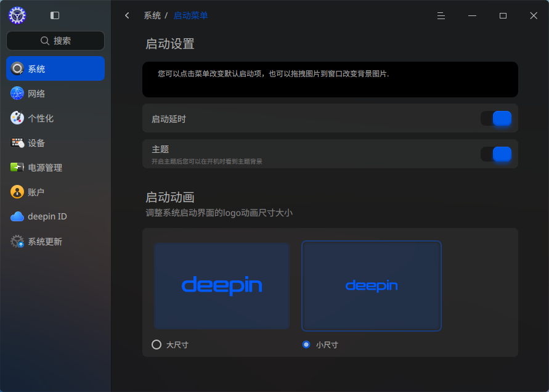Minimize the Control Center window
This screenshot has height=392, width=549.
pyautogui.click(x=473, y=16)
